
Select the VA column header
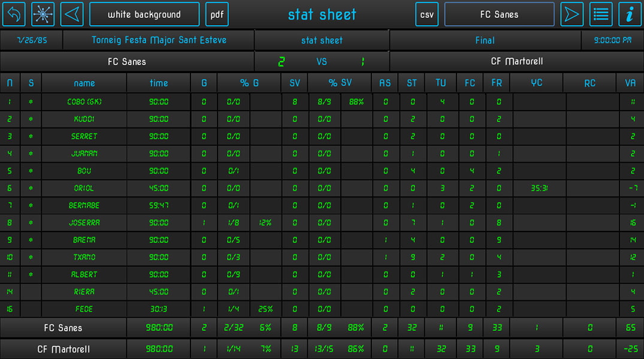[630, 83]
